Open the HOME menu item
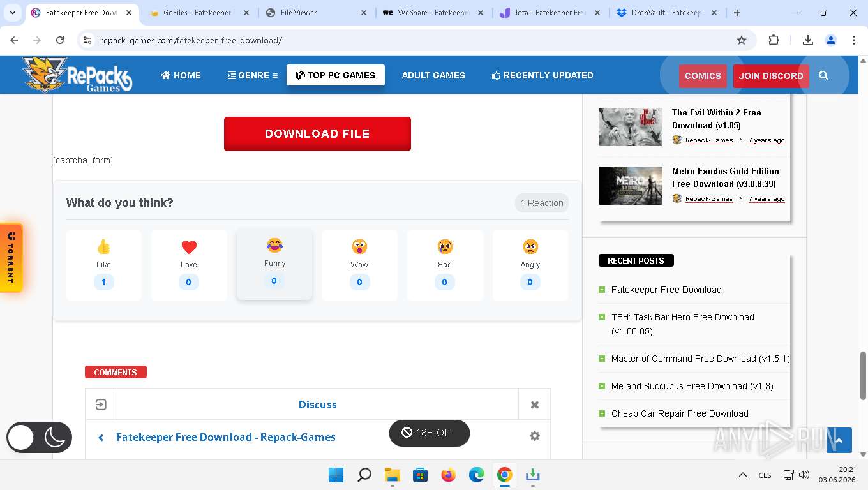This screenshot has width=868, height=490. pos(181,75)
